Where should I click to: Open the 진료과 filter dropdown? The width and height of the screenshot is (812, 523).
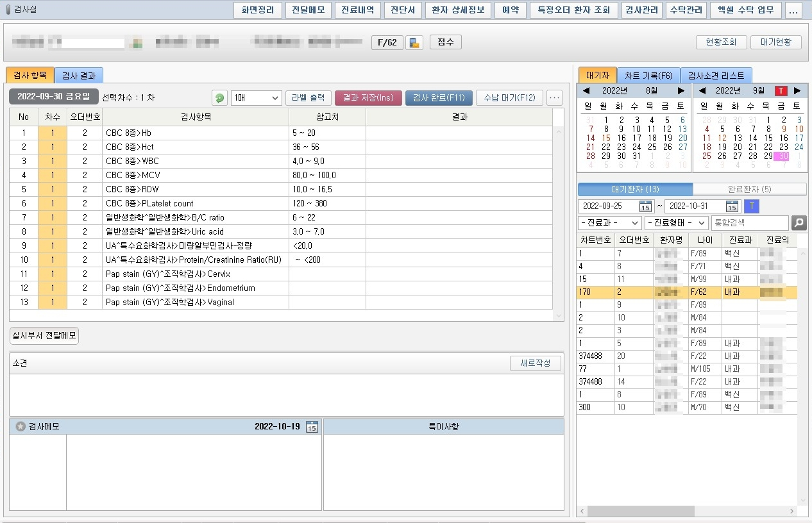click(x=609, y=223)
